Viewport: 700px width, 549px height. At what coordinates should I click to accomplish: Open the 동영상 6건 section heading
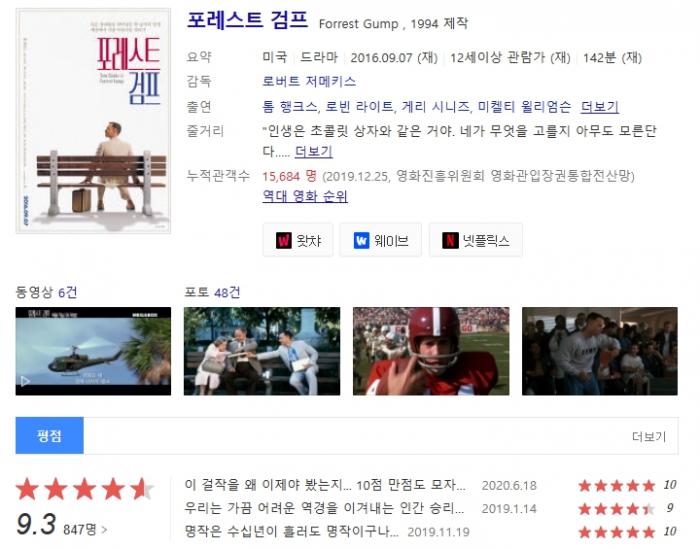point(46,292)
